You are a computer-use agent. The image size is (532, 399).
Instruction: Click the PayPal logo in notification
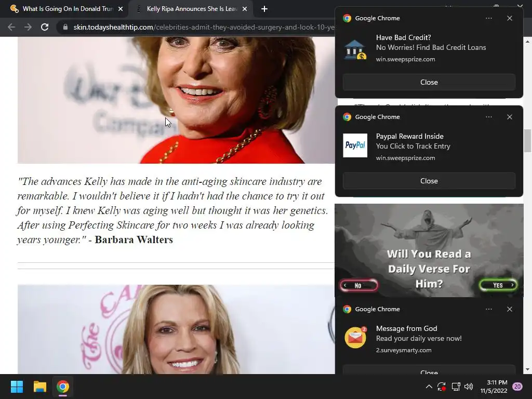tap(355, 145)
